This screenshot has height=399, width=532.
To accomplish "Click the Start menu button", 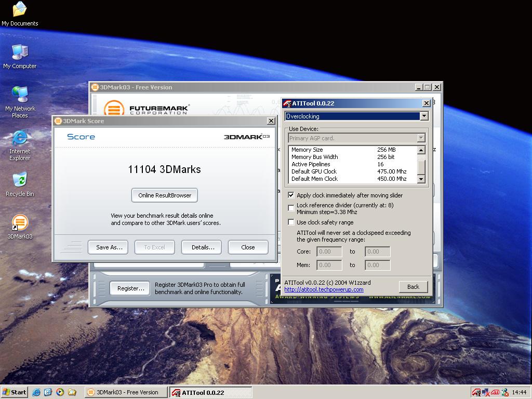I will pos(15,392).
